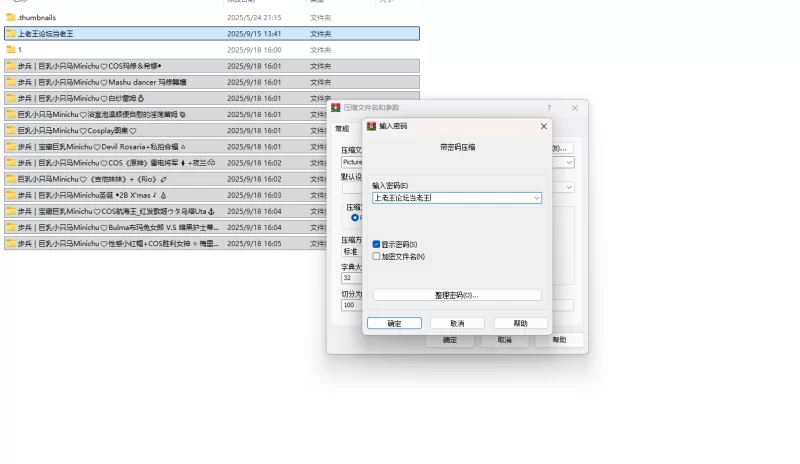
Task: Click the question mark help icon in title bar
Action: click(x=548, y=107)
